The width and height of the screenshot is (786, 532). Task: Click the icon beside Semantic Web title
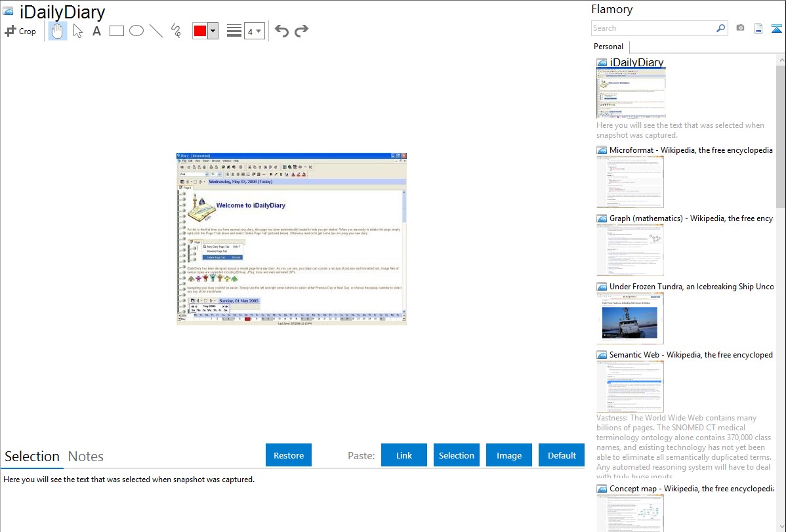coord(602,354)
